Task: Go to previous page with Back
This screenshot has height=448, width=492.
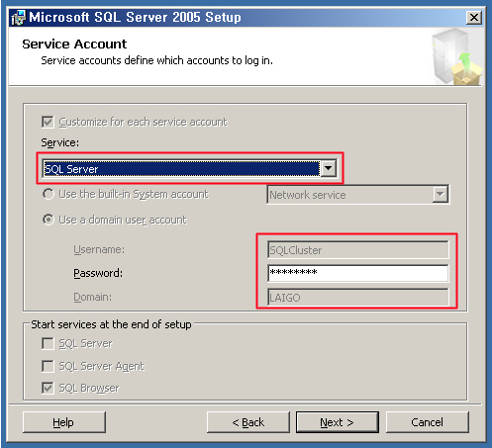Action: (248, 422)
